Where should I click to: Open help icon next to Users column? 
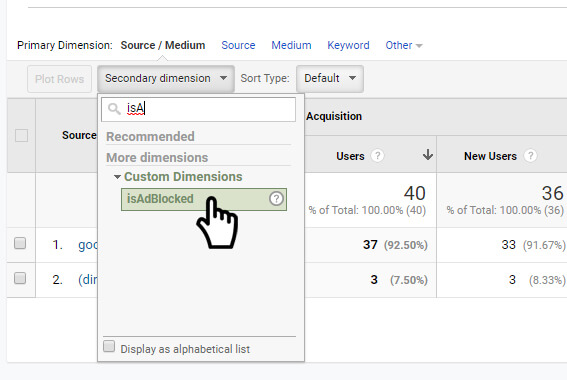(x=378, y=156)
